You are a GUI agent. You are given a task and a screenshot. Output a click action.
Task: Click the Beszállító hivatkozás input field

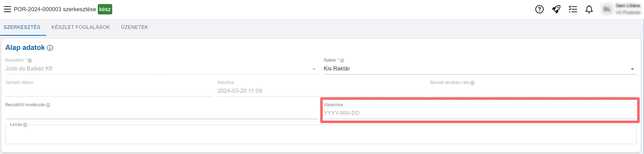coord(161,113)
